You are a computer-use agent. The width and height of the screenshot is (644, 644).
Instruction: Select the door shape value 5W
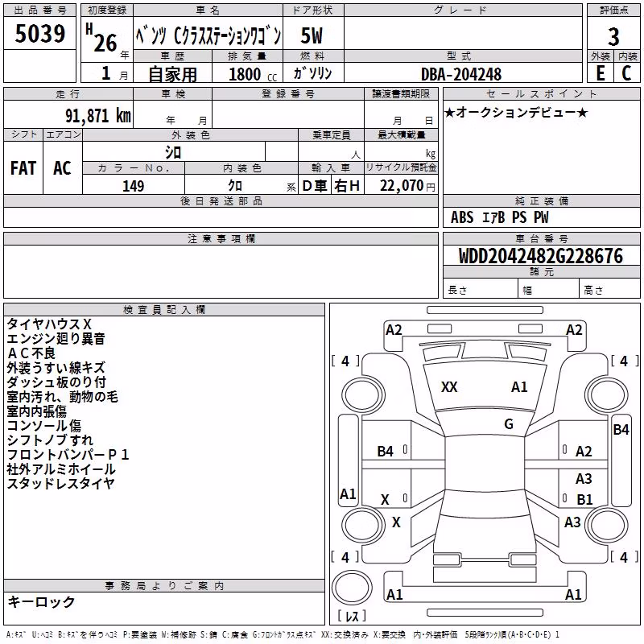[312, 35]
